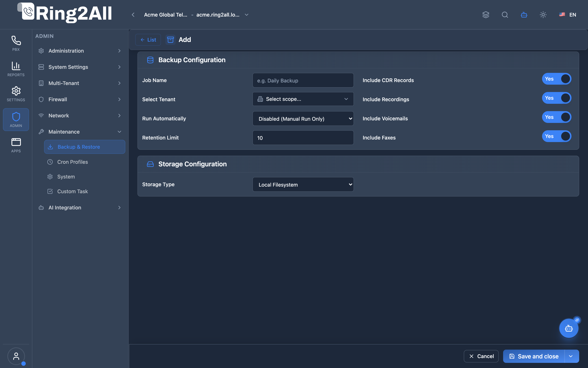Click Save and close button
This screenshot has height=368, width=588.
coord(534,356)
